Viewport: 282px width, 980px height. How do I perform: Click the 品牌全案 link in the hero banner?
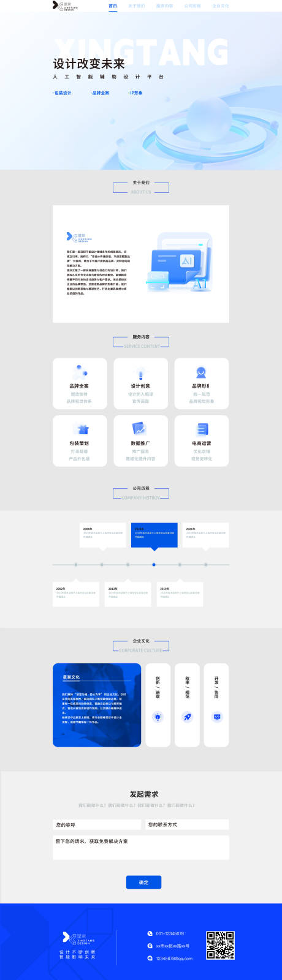(101, 93)
